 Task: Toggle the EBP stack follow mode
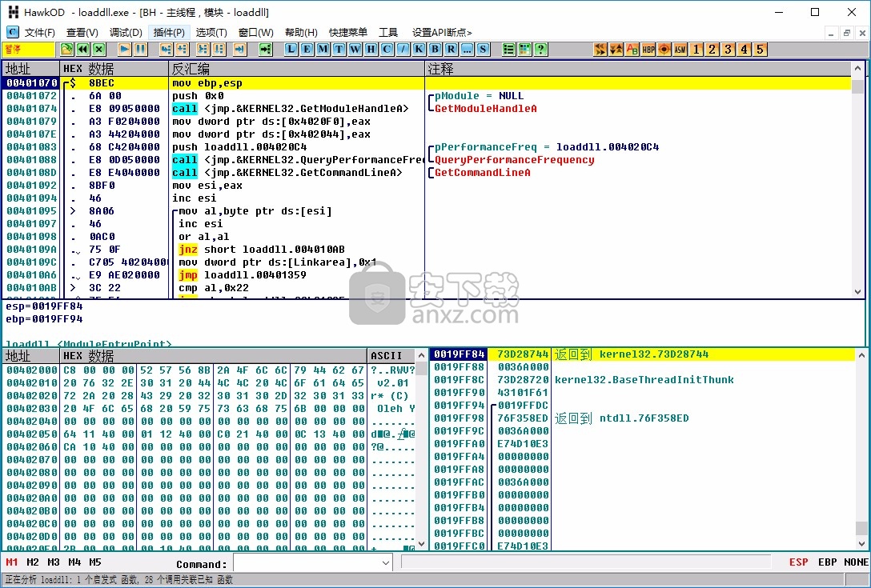point(827,562)
